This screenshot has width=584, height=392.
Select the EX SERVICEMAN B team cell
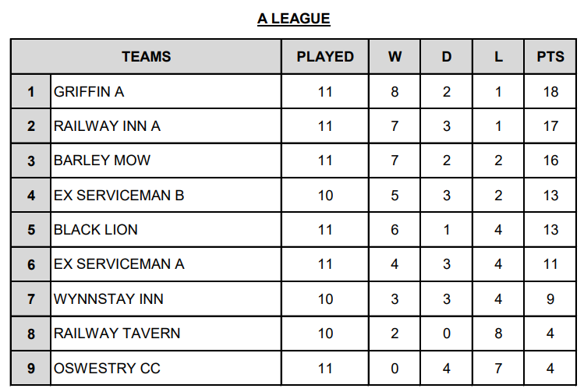119,196
